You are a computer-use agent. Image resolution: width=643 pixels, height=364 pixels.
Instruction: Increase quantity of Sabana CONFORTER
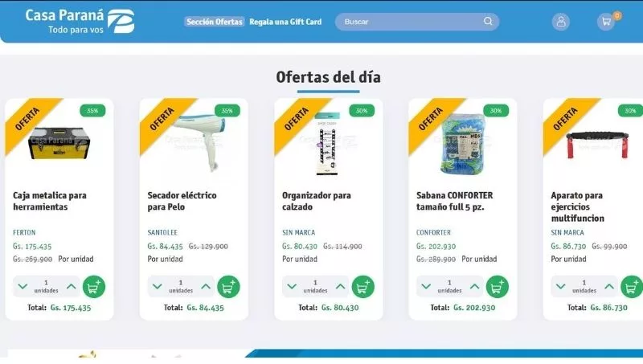(x=474, y=287)
